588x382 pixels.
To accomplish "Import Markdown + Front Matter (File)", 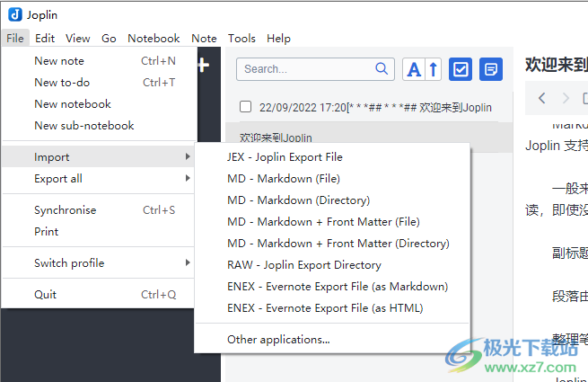I will 332,222.
